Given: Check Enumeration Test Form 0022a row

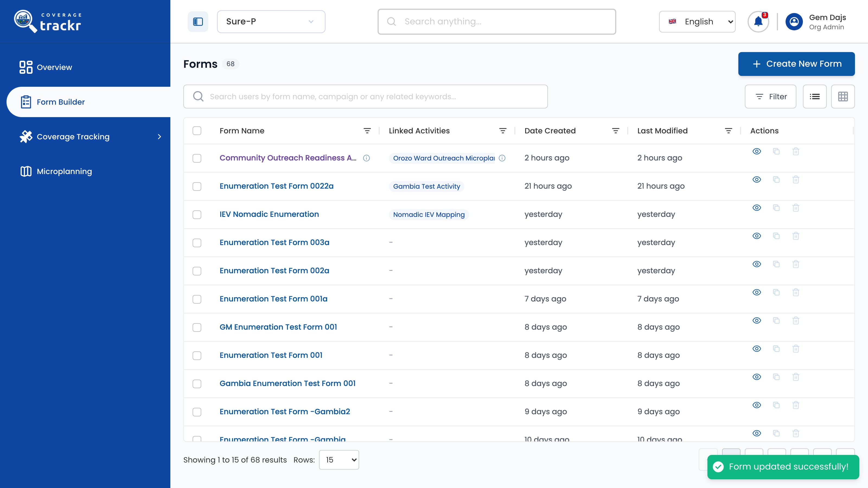Looking at the screenshot, I should click(x=197, y=187).
